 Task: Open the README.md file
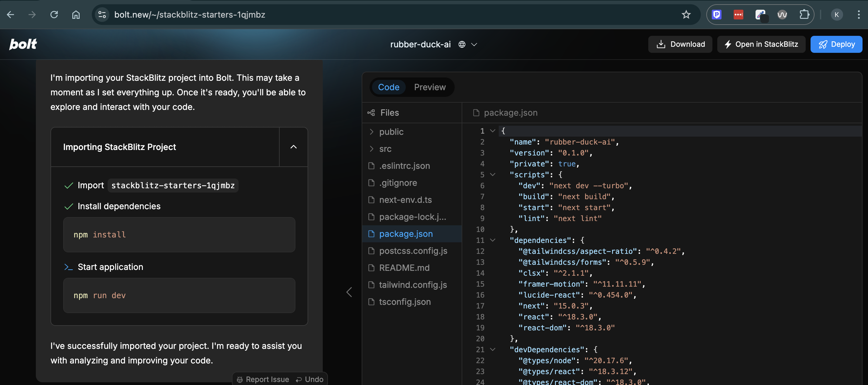[x=404, y=267]
